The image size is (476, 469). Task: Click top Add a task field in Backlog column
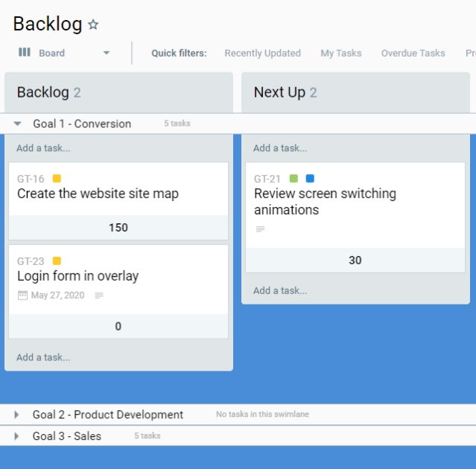[43, 148]
